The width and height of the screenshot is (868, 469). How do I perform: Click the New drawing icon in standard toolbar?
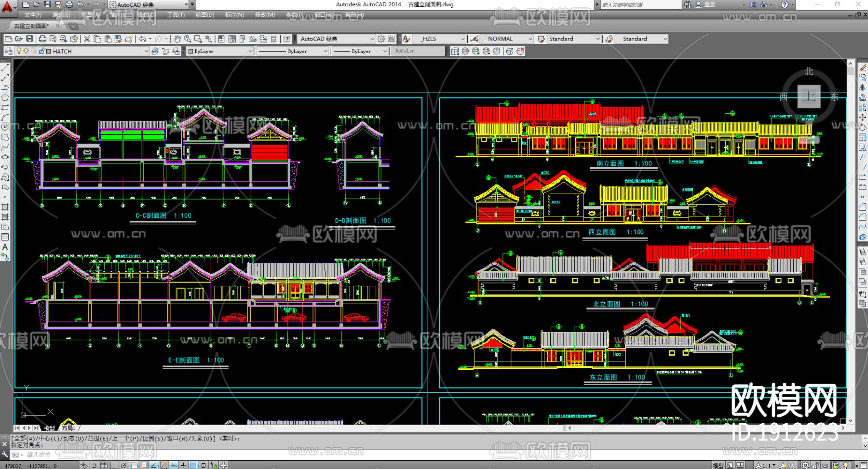(8, 39)
